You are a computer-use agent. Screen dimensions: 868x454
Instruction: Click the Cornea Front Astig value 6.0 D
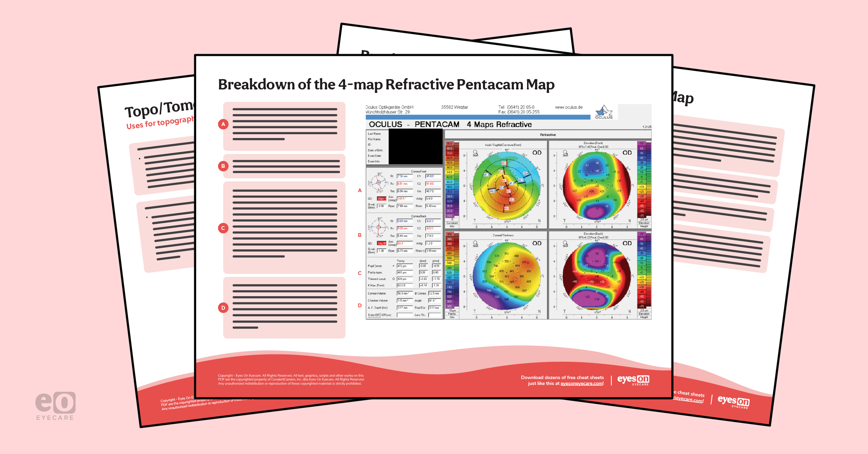pyautogui.click(x=433, y=199)
